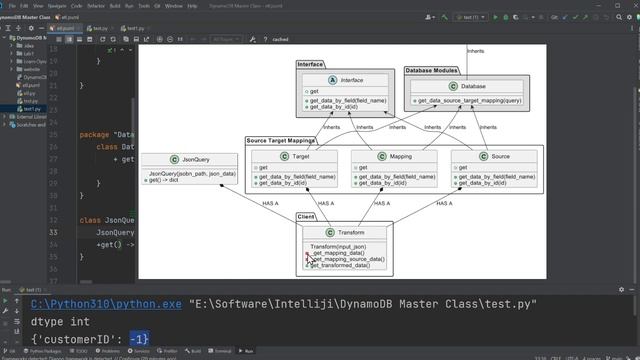Open the user account dropdown icon
640x360 pixels.
[x=430, y=17]
